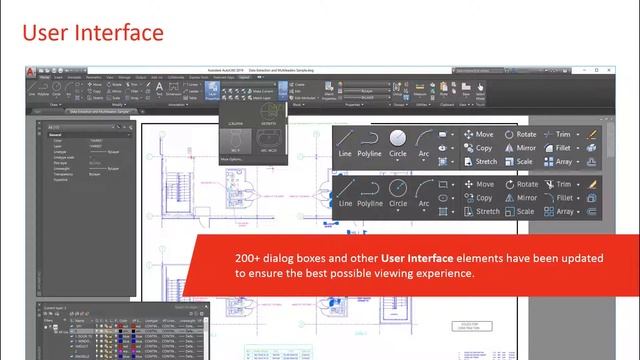This screenshot has width=640, height=360.
Task: Click the new drawing plus tab button
Action: tap(143, 111)
